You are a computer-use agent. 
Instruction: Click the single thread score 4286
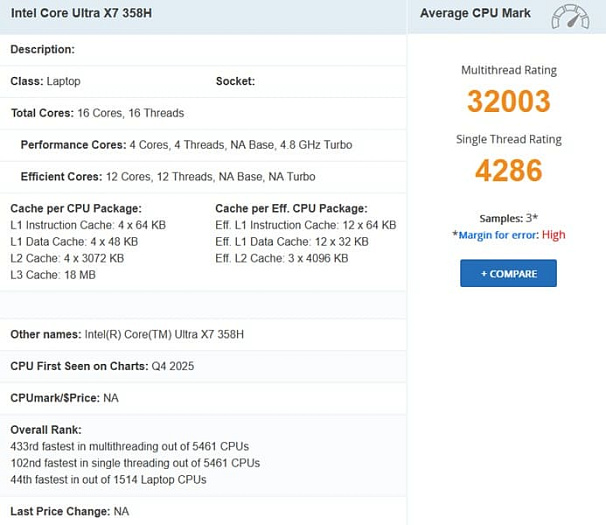509,170
